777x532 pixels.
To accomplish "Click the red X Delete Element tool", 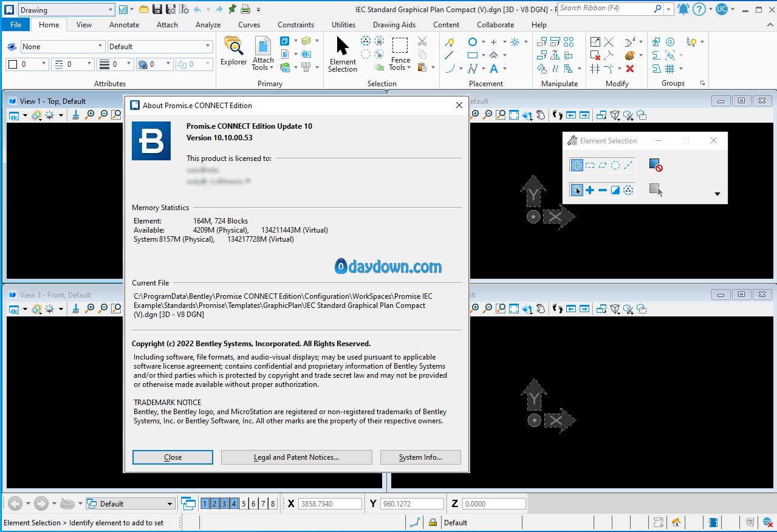I will tap(630, 69).
